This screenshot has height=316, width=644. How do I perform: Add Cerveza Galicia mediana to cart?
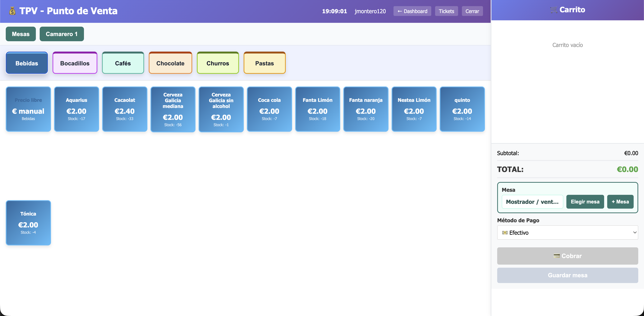pyautogui.click(x=173, y=109)
